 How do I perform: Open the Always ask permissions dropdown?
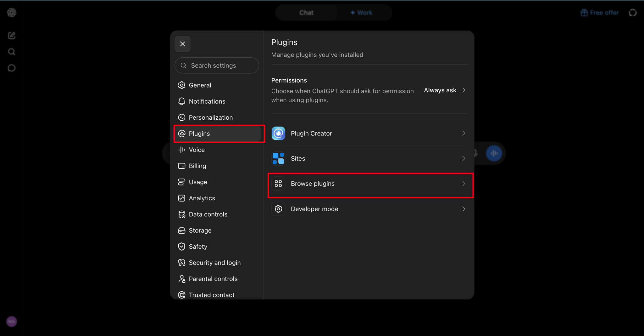point(445,90)
